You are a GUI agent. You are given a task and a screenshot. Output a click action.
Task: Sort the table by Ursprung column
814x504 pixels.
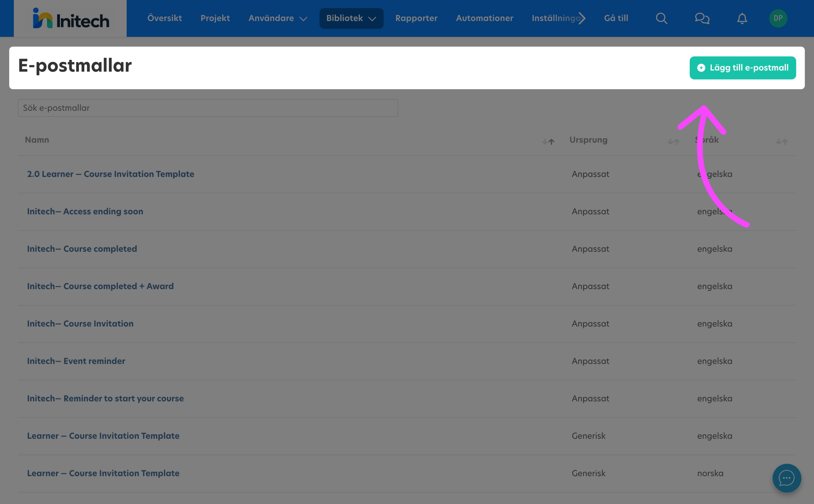coord(673,142)
